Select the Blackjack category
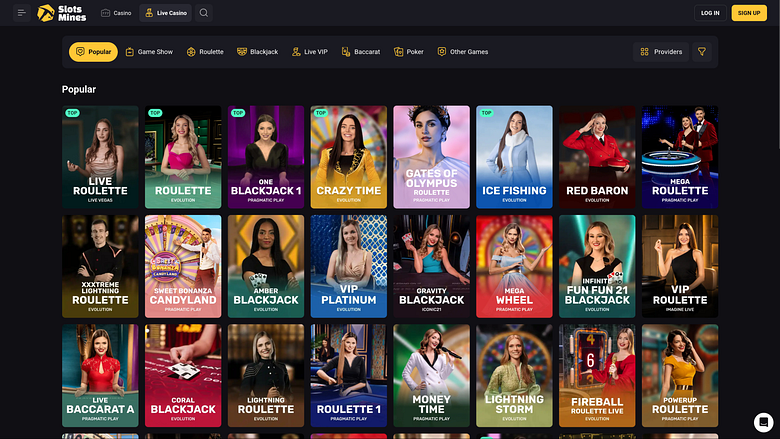The image size is (780, 439). coord(258,52)
